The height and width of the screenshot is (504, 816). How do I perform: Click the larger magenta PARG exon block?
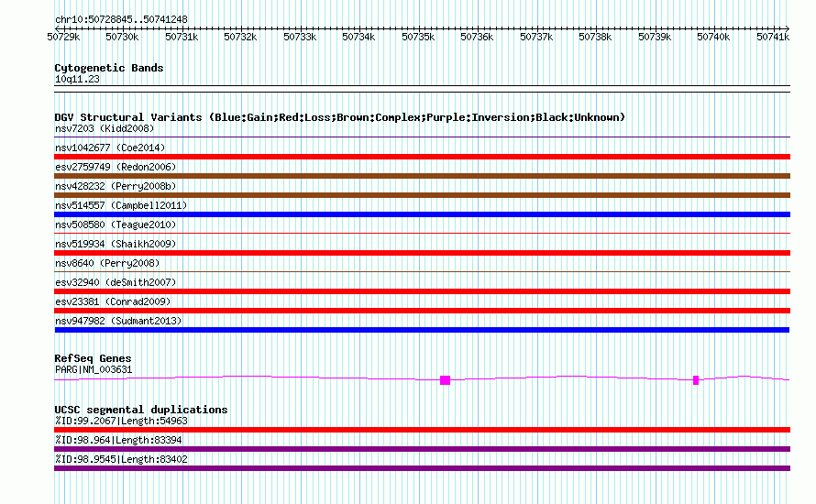(x=445, y=380)
